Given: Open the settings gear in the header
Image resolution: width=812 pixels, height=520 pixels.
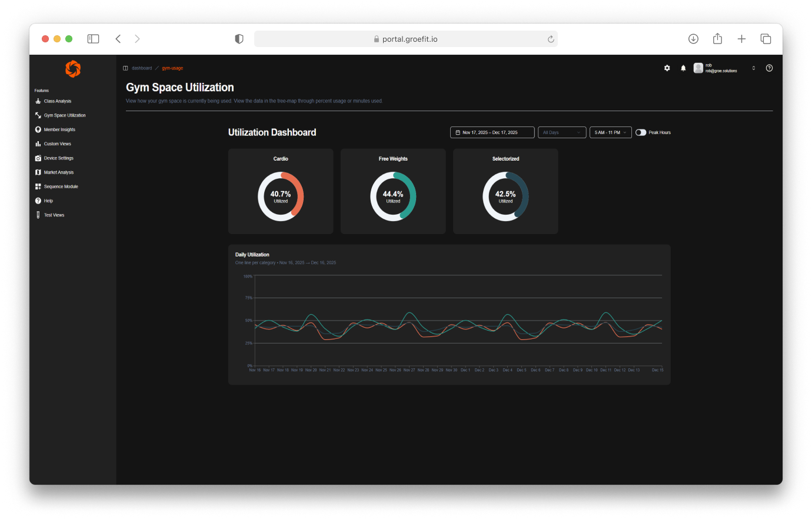Looking at the screenshot, I should 667,68.
